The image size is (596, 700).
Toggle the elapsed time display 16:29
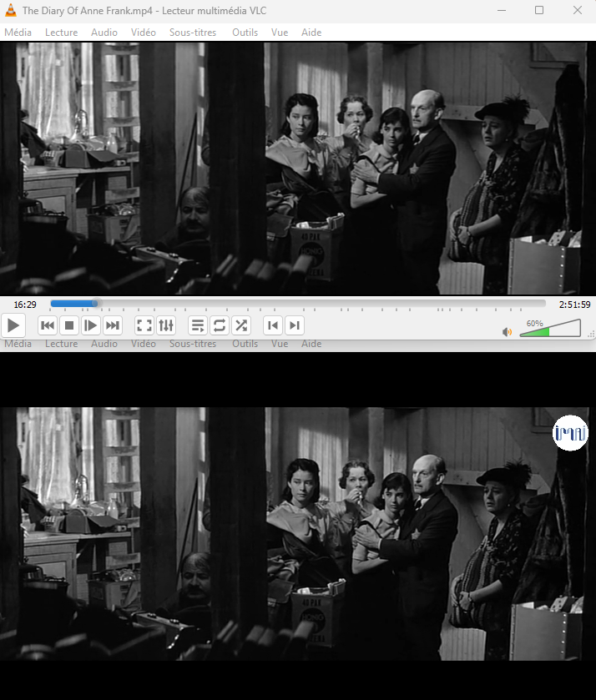pyautogui.click(x=25, y=305)
